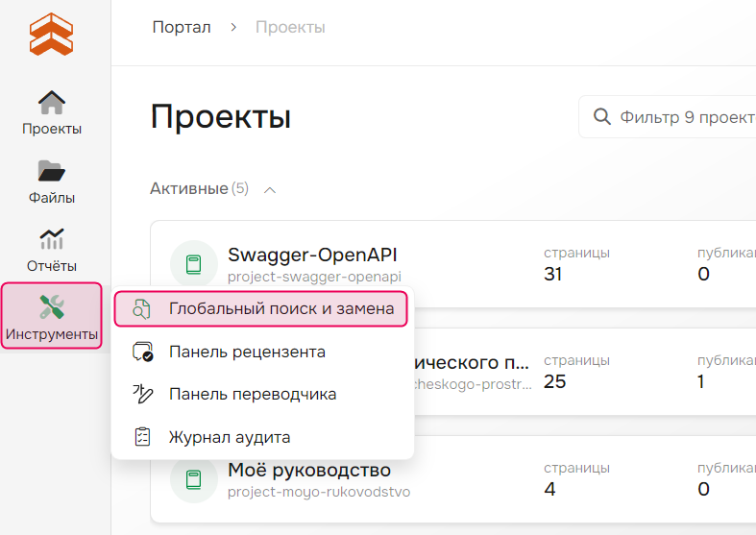This screenshot has height=535, width=756.
Task: Go to the Портал breadcrumb
Action: tap(182, 27)
